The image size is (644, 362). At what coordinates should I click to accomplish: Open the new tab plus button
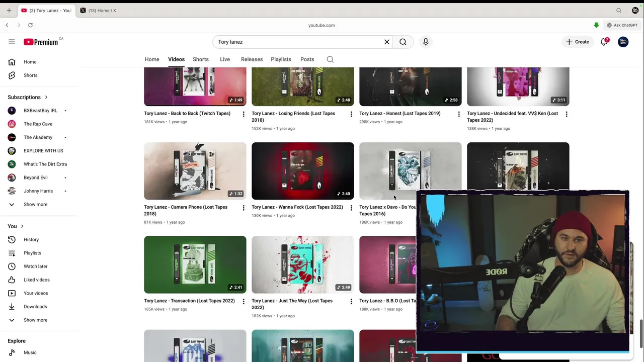click(9, 10)
